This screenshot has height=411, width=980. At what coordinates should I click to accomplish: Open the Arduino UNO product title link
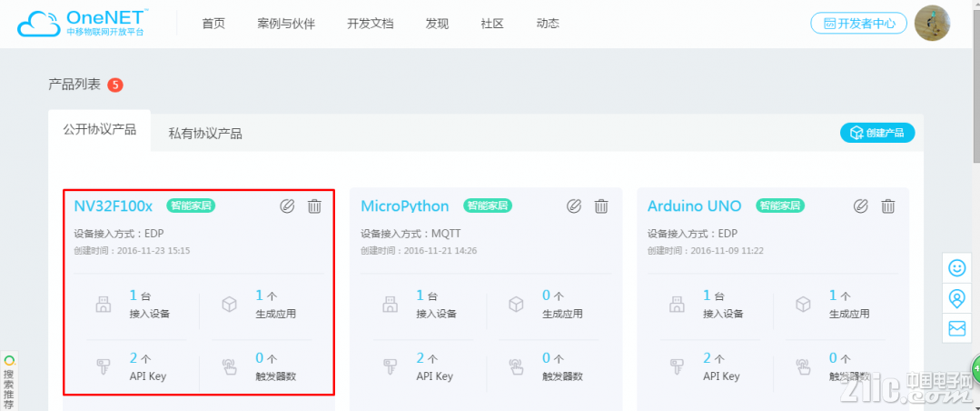pos(695,205)
